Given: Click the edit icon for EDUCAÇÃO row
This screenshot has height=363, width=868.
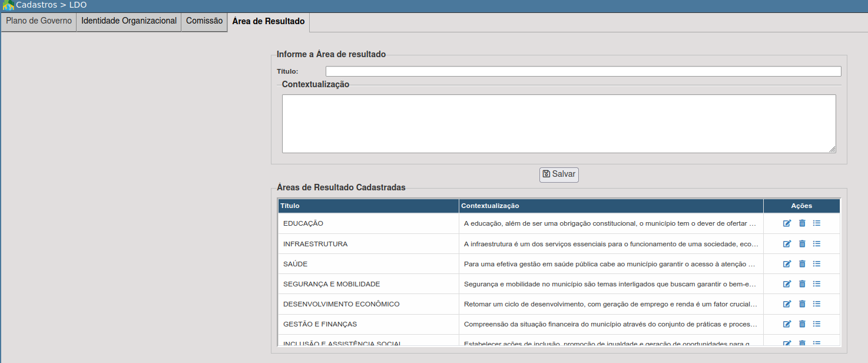Looking at the screenshot, I should tap(787, 223).
